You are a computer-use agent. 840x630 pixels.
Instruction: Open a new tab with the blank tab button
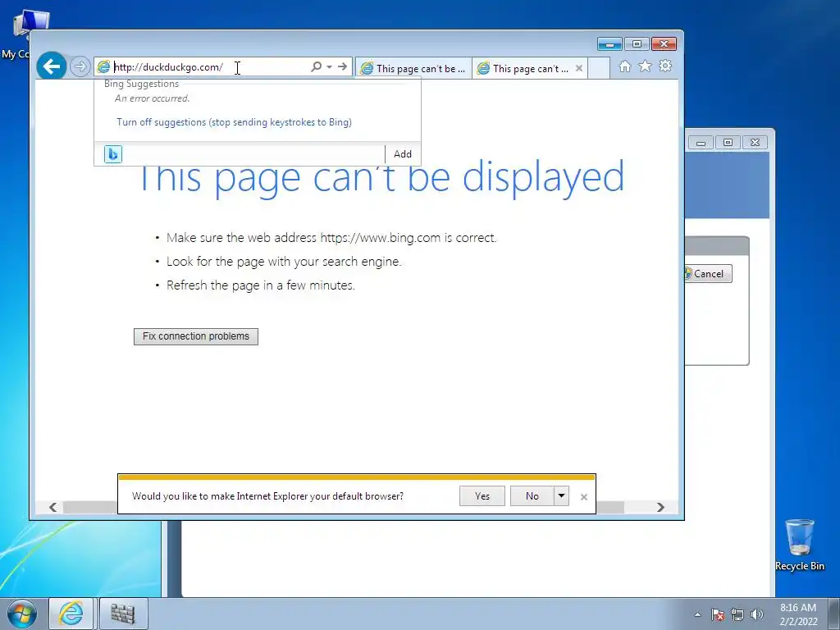coord(599,69)
